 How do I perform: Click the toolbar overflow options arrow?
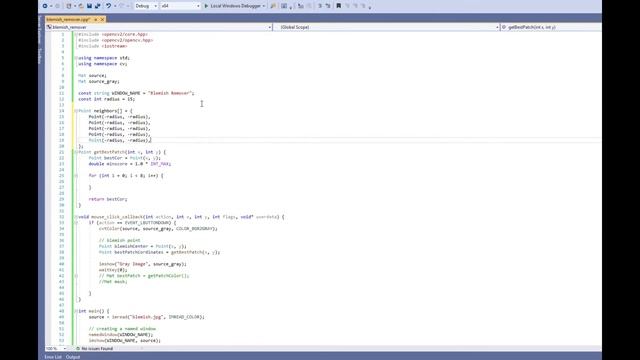tap(370, 7)
